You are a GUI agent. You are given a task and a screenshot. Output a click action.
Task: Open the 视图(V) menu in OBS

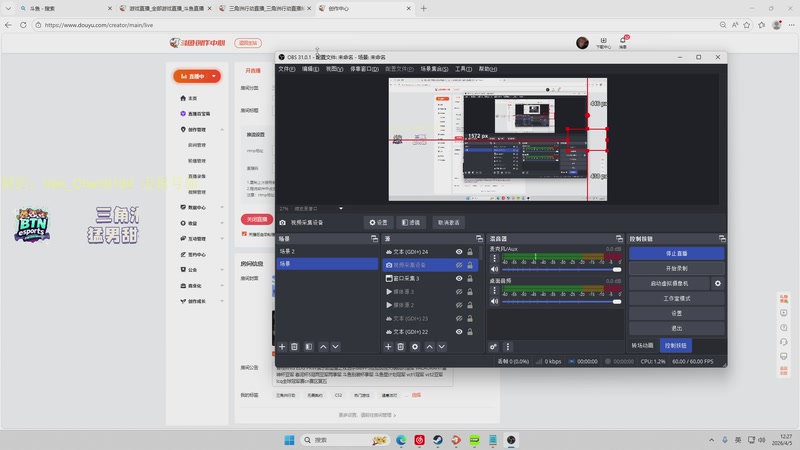(x=334, y=69)
